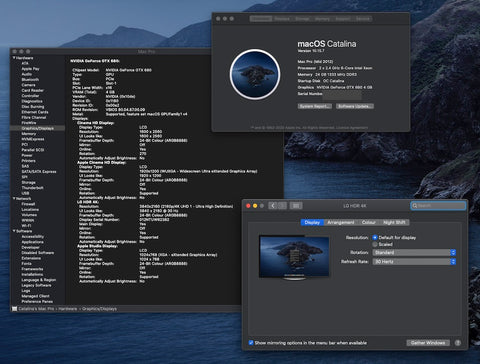Select Support tab in About This Mac
The width and height of the screenshot is (480, 364).
[x=343, y=19]
